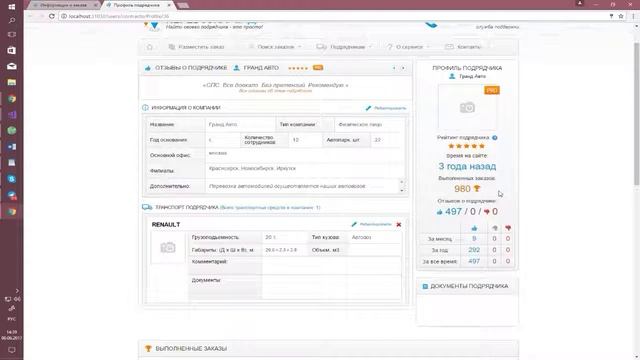Expand the О сервисе menu
This screenshot has width=640, height=360.
[x=408, y=47]
